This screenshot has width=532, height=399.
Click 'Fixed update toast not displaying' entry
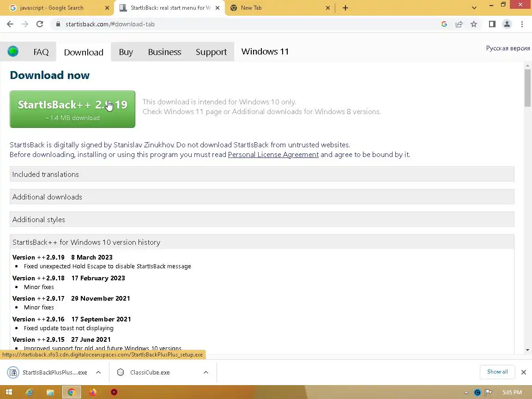[x=68, y=328]
